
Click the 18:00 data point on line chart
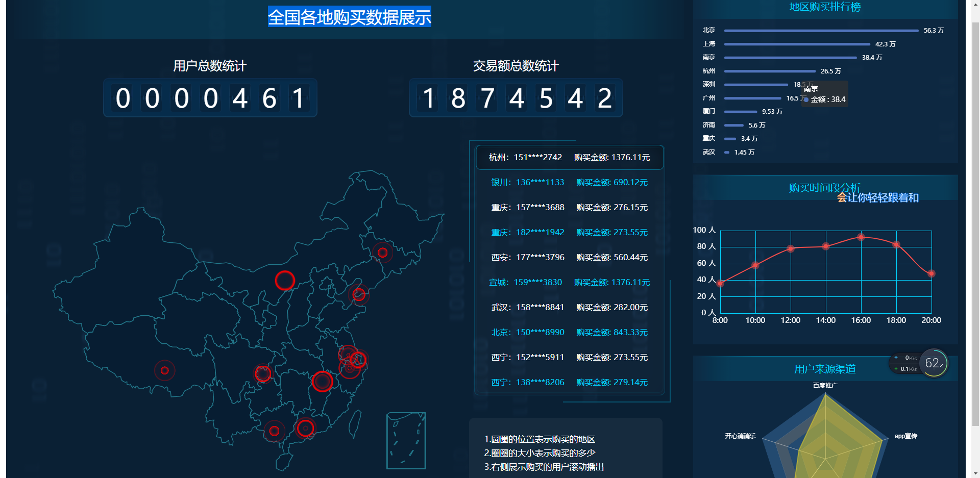click(896, 244)
